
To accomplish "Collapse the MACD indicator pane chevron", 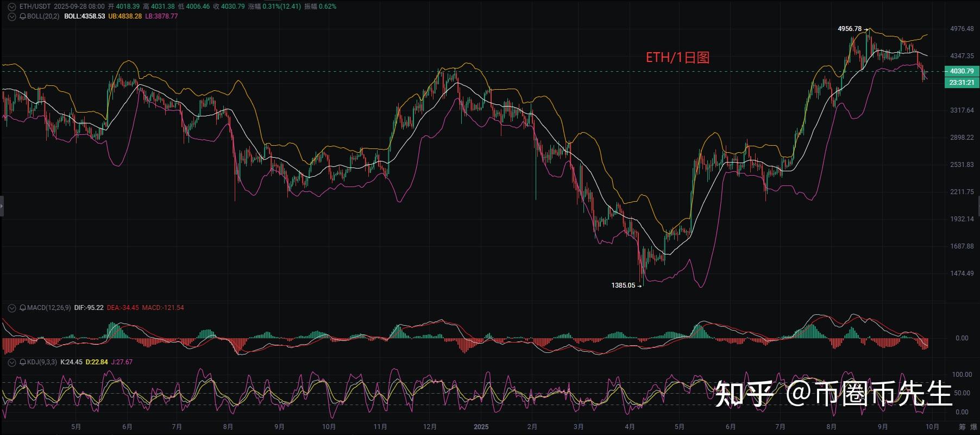I will pos(12,308).
